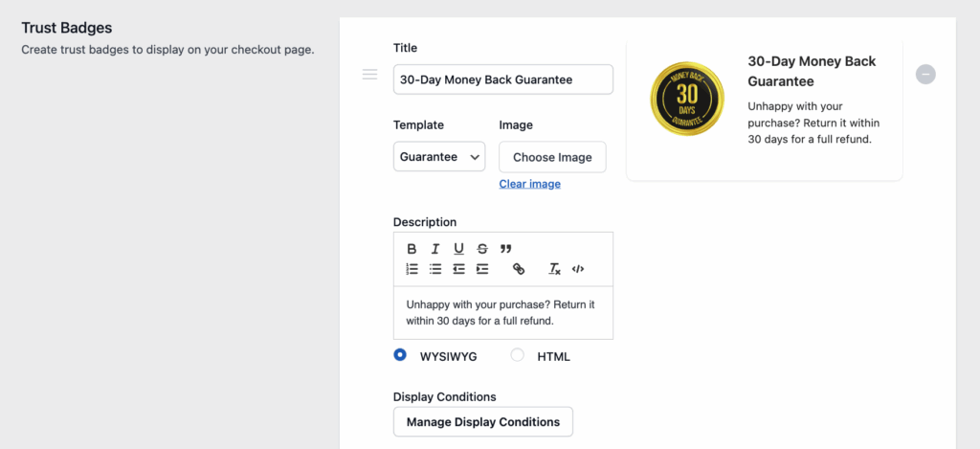980x449 pixels.
Task: Apply bold formatting in Description editor
Action: coord(412,249)
